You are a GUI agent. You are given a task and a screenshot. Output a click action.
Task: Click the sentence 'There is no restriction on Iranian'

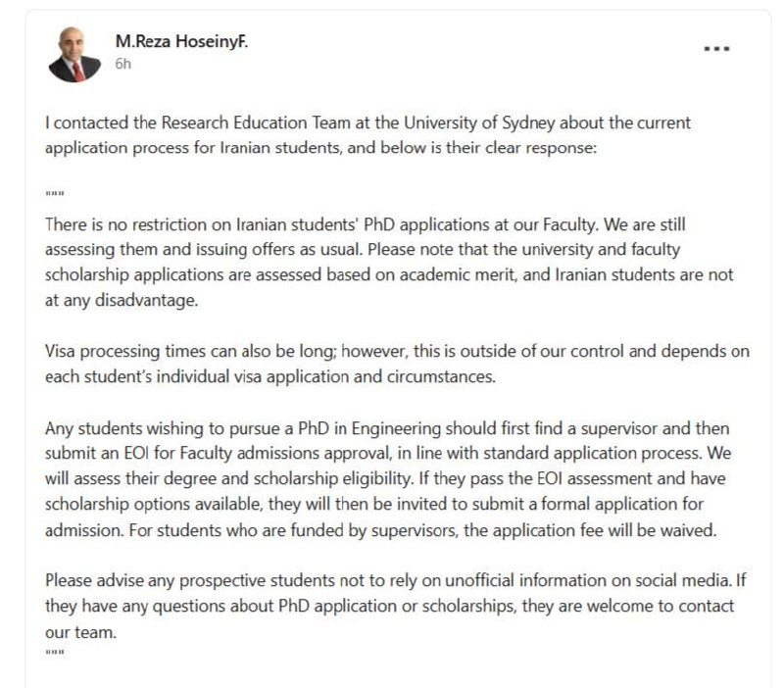tap(365, 224)
